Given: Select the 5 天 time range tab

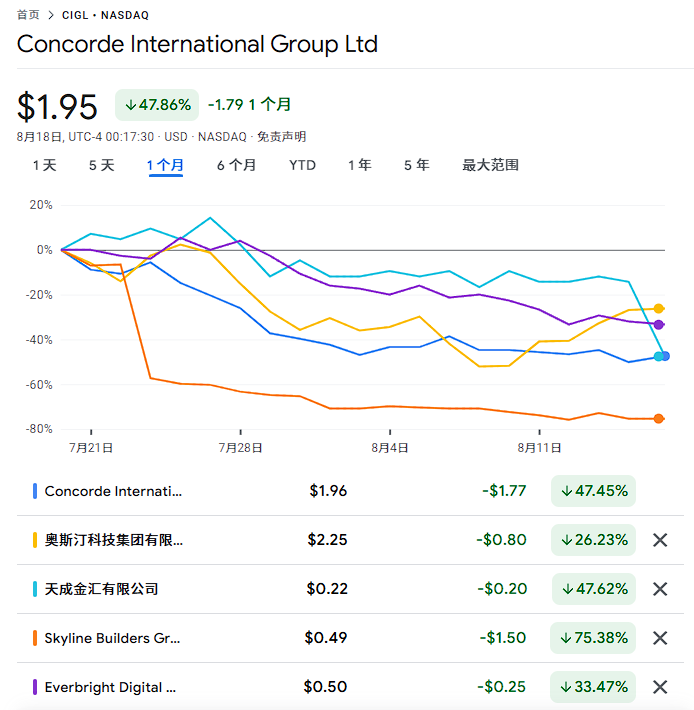Looking at the screenshot, I should coord(101,165).
